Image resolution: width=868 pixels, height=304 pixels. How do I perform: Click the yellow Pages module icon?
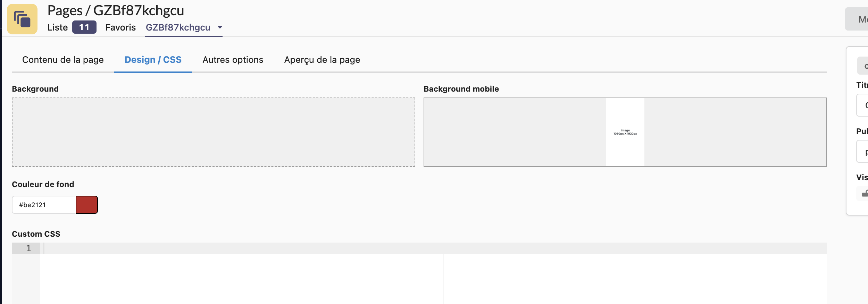tap(22, 19)
